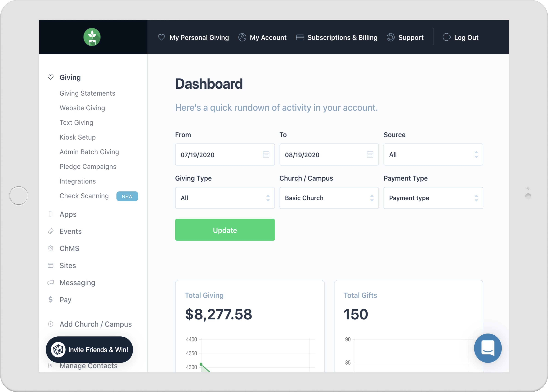Click the ticket icon next to Events
This screenshot has width=548, height=392.
[x=50, y=231]
